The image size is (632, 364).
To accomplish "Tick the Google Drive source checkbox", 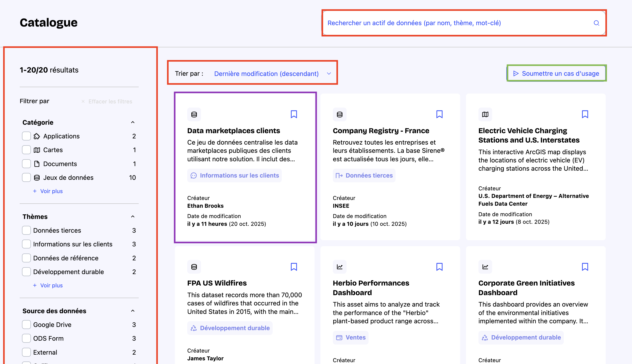I will [26, 324].
